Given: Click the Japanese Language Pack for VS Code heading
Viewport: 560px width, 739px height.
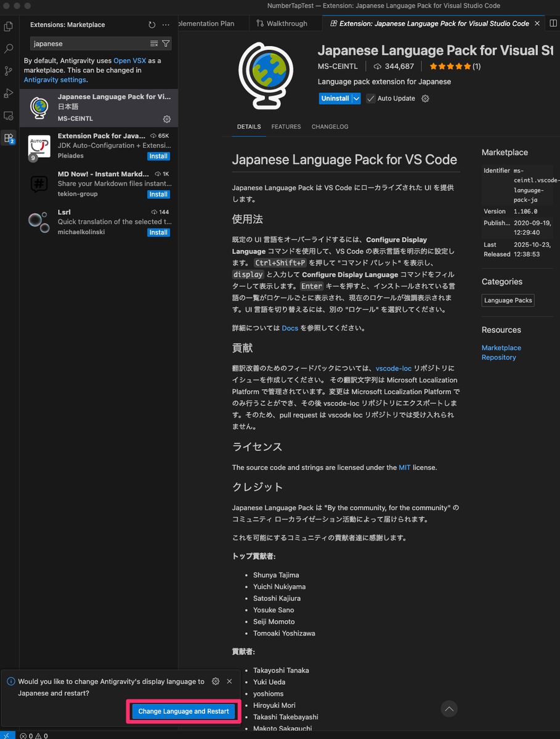Looking at the screenshot, I should pyautogui.click(x=344, y=160).
